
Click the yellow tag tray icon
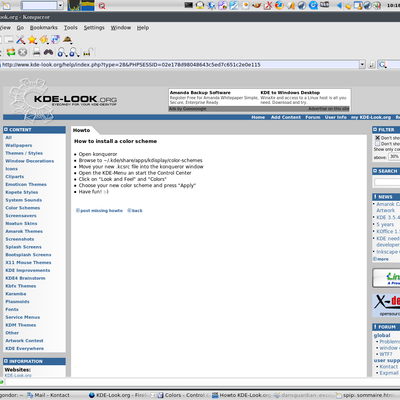point(348,6)
